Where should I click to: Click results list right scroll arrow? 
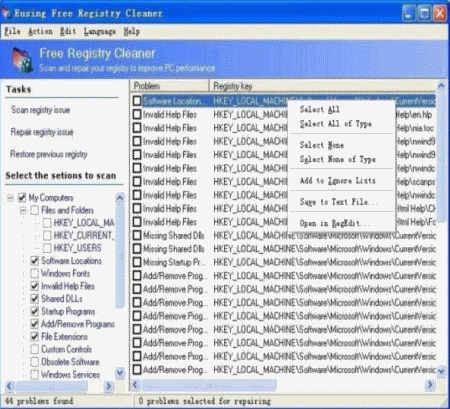[430, 385]
